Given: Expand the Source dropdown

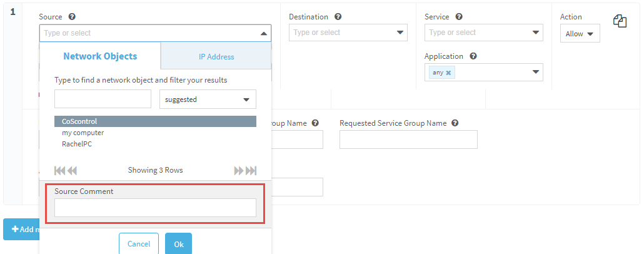Looking at the screenshot, I should (x=264, y=33).
